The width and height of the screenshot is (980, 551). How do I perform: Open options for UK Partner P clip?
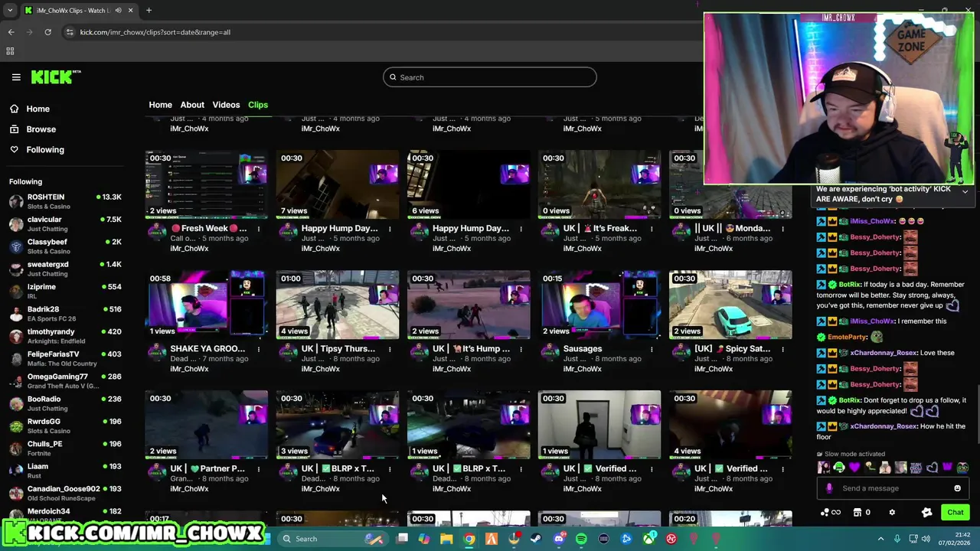point(259,469)
